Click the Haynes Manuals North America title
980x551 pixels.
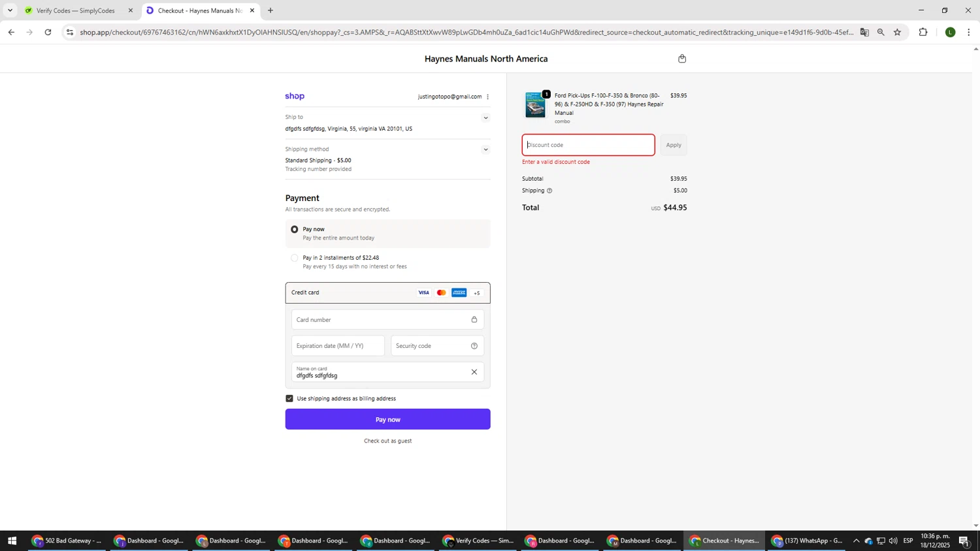(486, 59)
